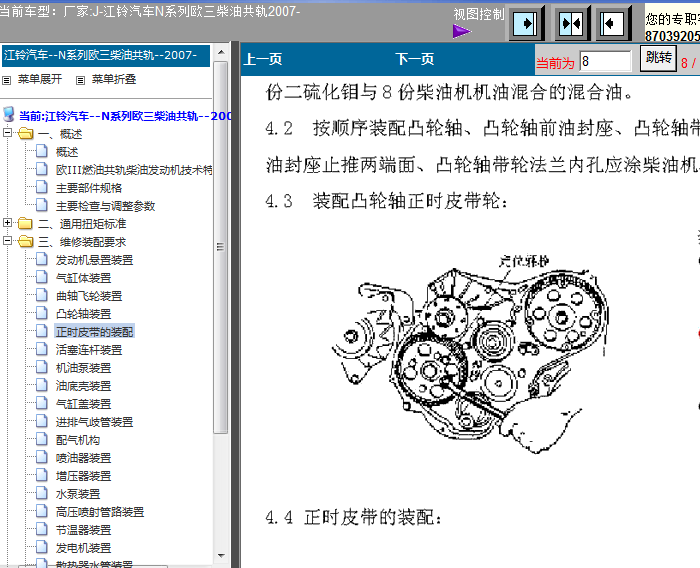Viewport: 700px width, 568px height.
Task: Click the folder icon of 三、维修装配要求
Action: [26, 241]
